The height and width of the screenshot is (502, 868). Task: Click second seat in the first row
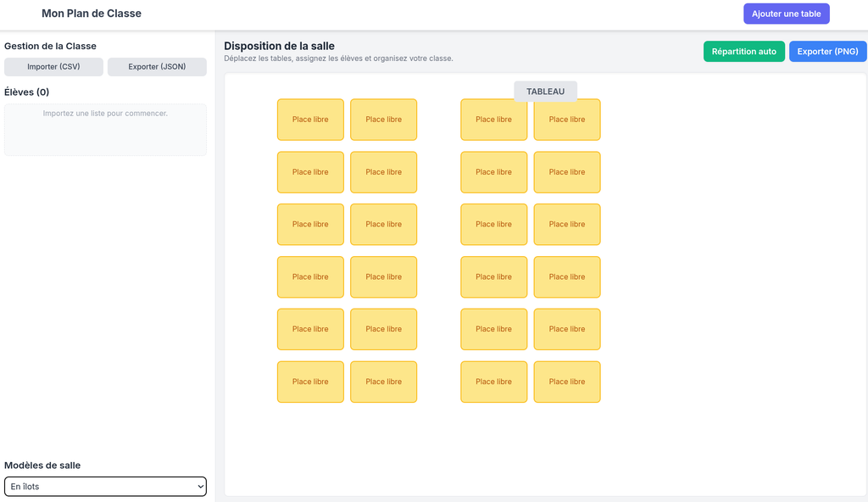[383, 120]
